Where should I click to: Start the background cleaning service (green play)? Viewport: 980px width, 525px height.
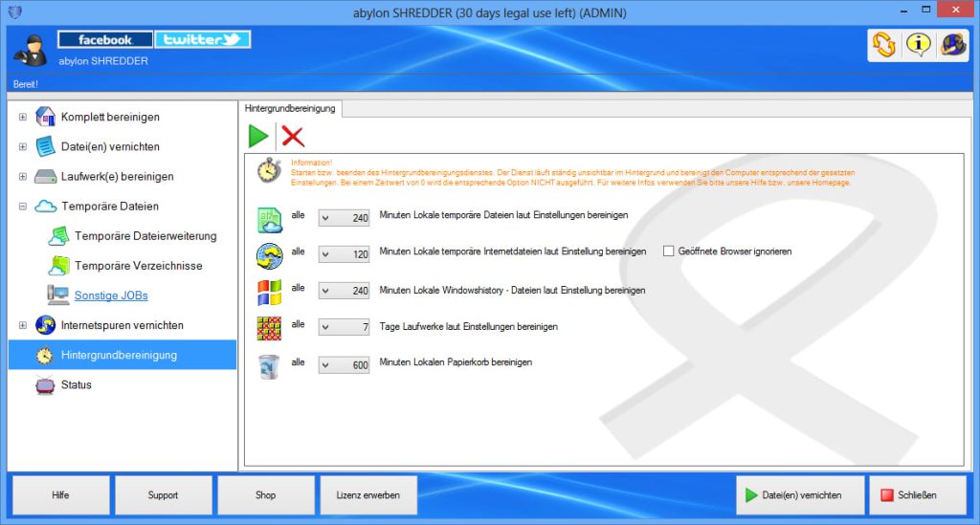[258, 136]
